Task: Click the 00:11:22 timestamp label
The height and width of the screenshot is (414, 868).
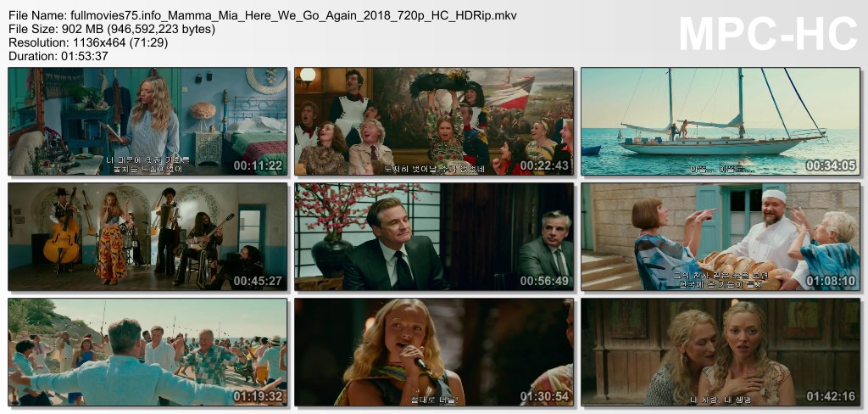Action: tap(258, 165)
